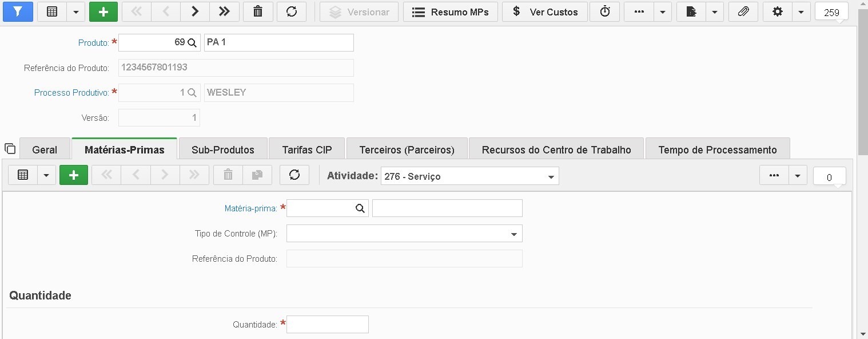Click the Resumo MPs button

451,11
